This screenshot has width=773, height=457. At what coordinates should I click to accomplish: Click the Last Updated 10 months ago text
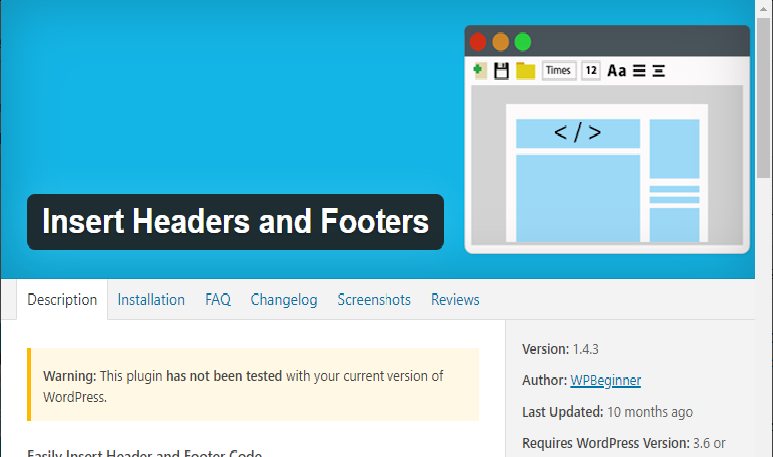607,412
